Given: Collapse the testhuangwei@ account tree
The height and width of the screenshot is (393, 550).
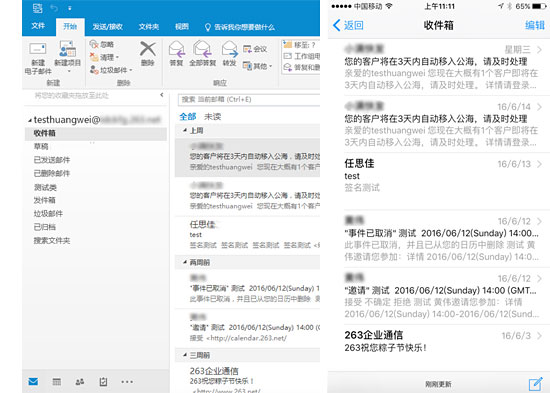Looking at the screenshot, I should pos(30,120).
